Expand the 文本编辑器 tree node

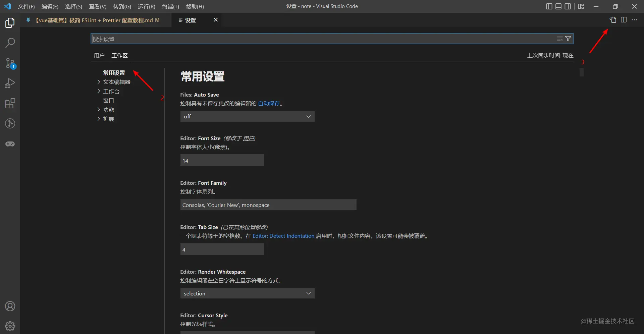point(116,82)
